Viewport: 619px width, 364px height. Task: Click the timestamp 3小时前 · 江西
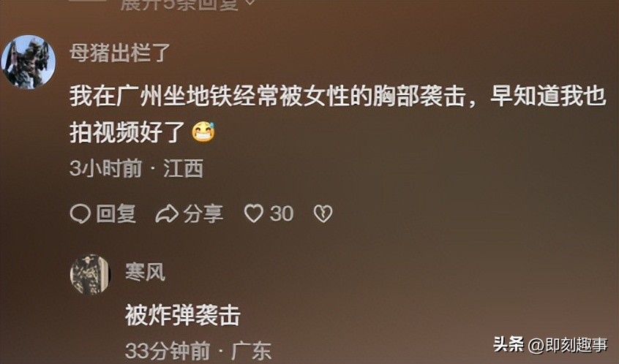tap(137, 169)
